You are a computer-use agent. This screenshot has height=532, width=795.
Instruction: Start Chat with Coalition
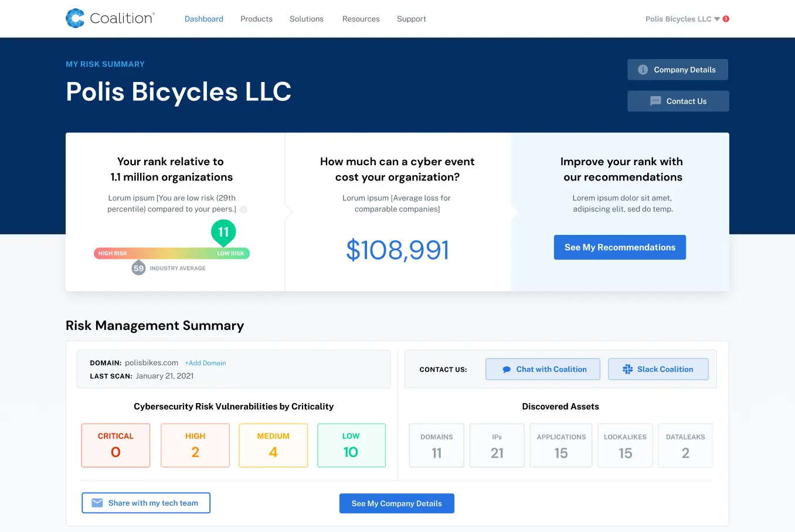coord(543,369)
